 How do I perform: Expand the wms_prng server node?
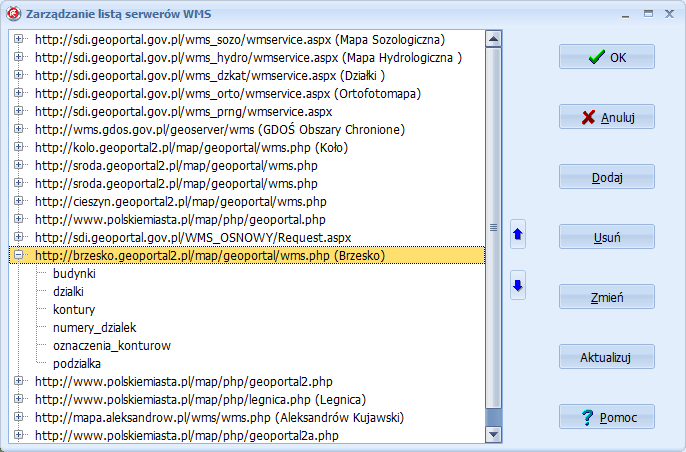pyautogui.click(x=18, y=111)
